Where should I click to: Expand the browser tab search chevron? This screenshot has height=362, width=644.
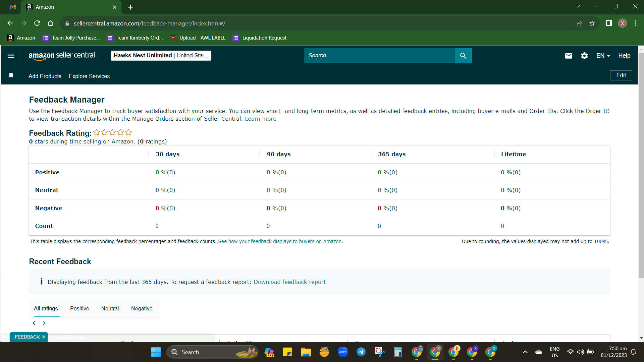[x=578, y=6]
